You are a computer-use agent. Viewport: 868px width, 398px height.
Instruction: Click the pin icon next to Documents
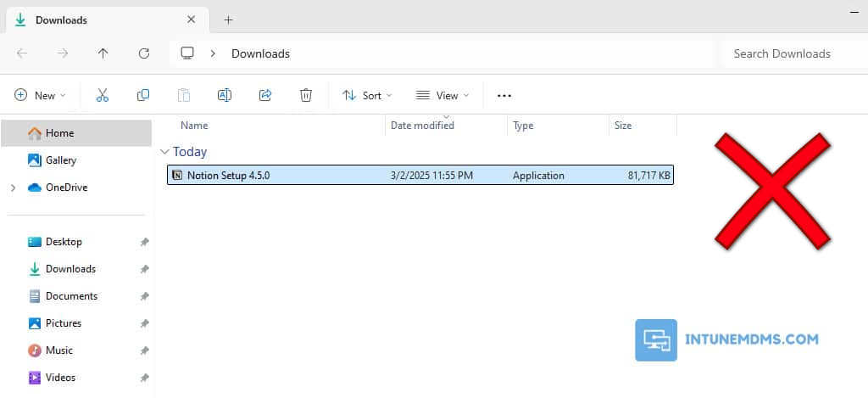(144, 296)
